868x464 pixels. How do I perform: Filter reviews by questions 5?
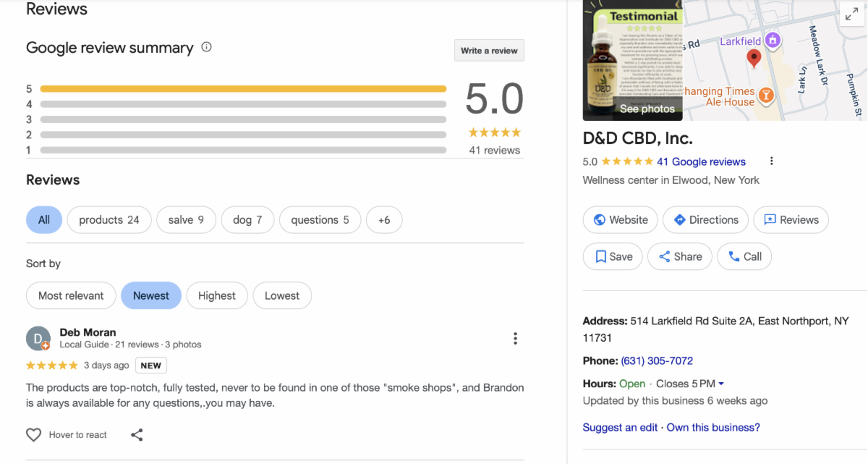click(x=320, y=220)
